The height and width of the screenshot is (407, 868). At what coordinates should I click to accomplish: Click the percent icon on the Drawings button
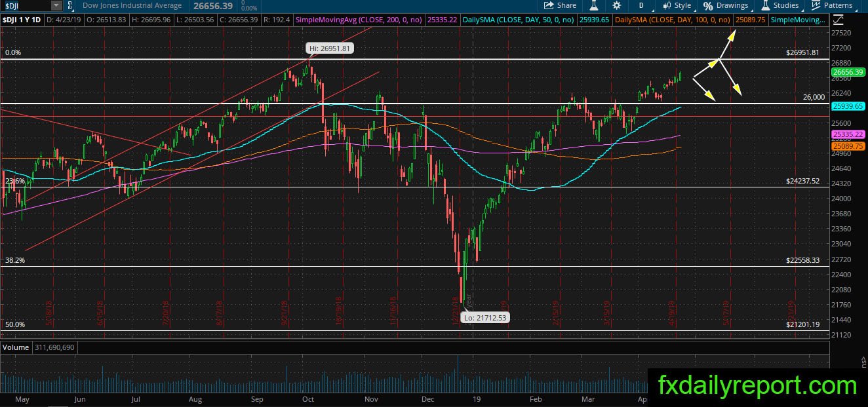[708, 5]
